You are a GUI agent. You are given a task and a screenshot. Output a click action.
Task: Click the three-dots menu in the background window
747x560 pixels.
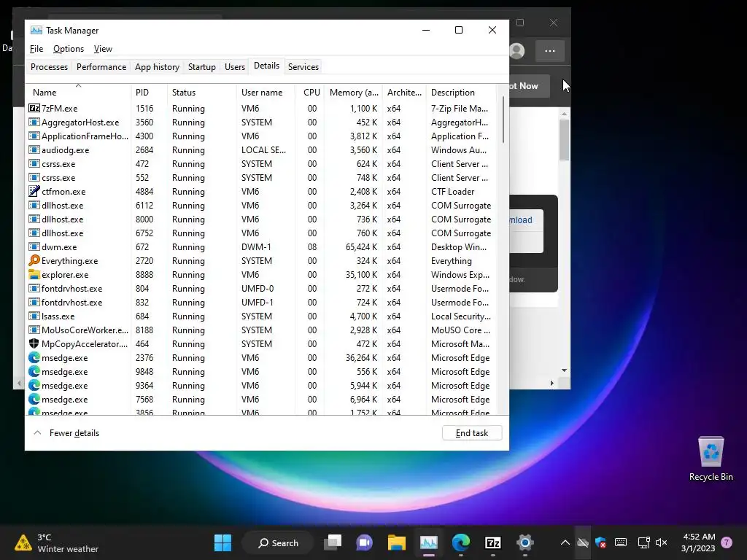[550, 51]
